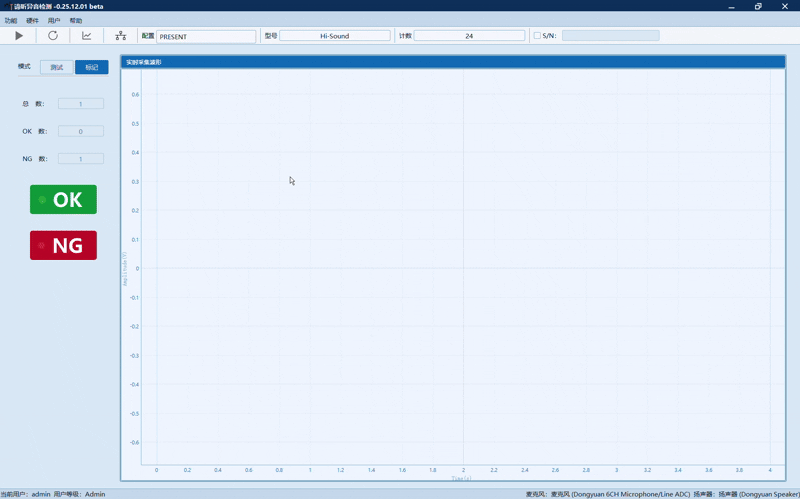Image resolution: width=800 pixels, height=499 pixels.
Task: Restore down the application window
Action: pyautogui.click(x=758, y=7)
